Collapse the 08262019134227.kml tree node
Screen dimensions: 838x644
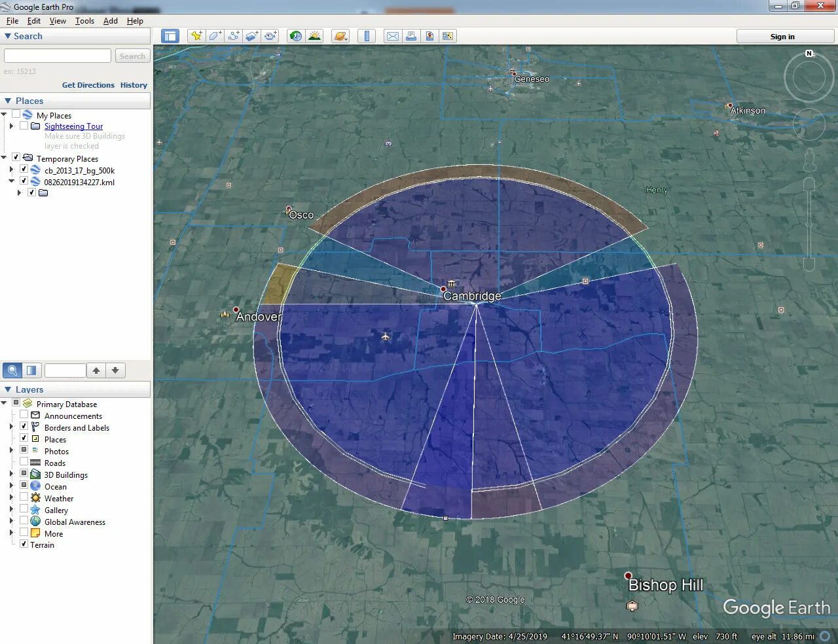(11, 181)
